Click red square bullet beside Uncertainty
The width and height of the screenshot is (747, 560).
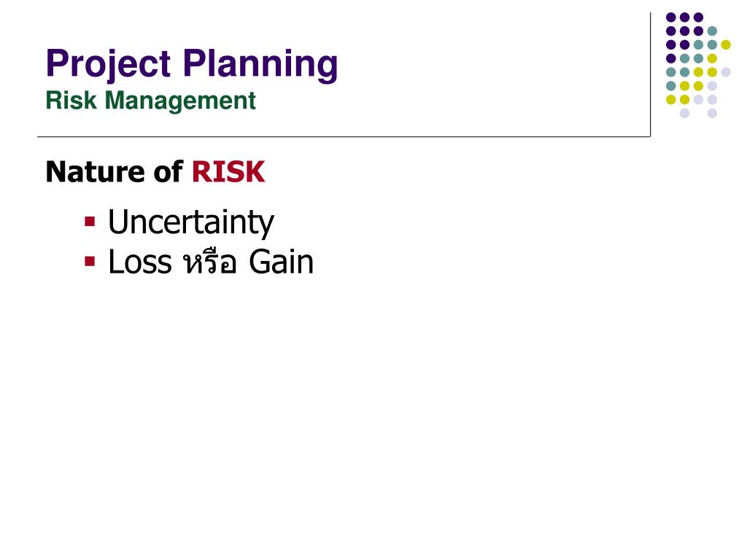tap(90, 222)
